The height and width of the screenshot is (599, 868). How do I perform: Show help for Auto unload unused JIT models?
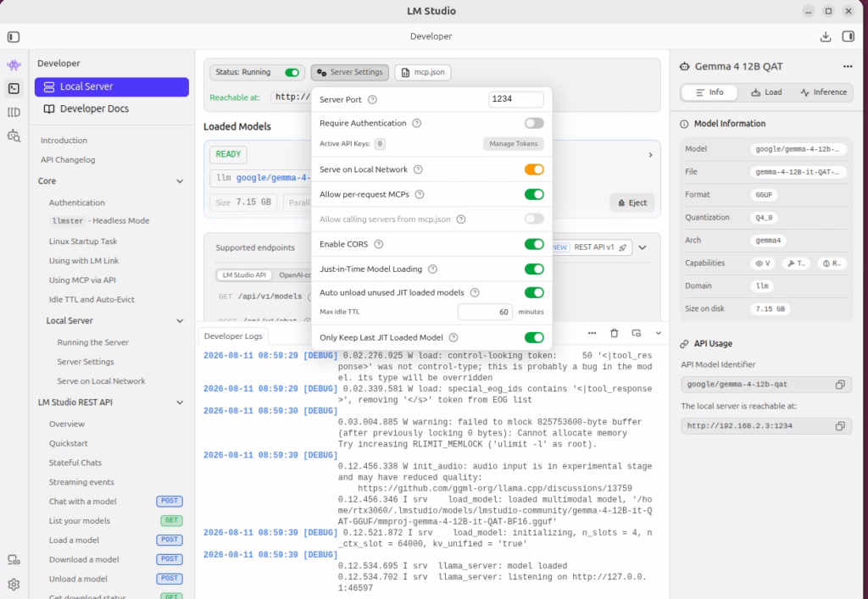point(475,292)
